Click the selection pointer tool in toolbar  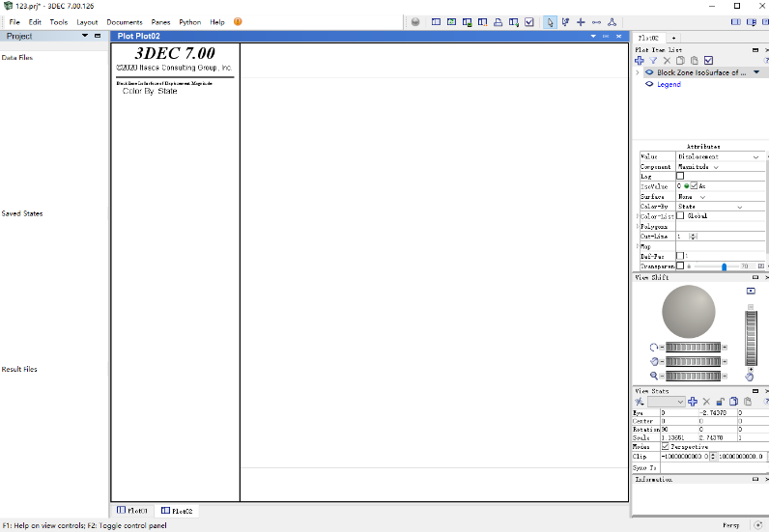point(550,22)
